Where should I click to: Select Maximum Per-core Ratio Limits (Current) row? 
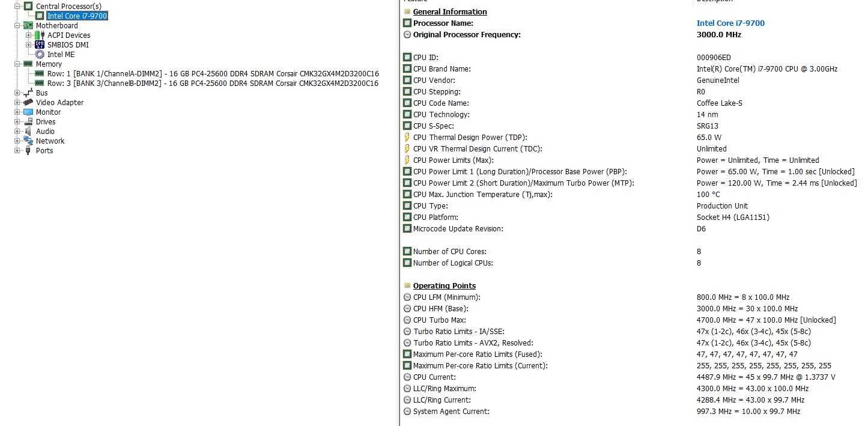pos(634,365)
